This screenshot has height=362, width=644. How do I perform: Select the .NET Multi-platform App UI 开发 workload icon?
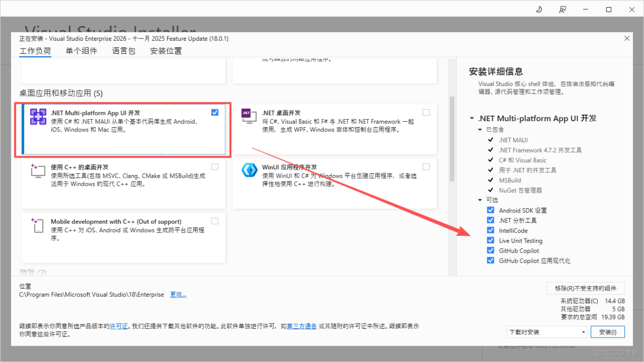click(x=38, y=116)
